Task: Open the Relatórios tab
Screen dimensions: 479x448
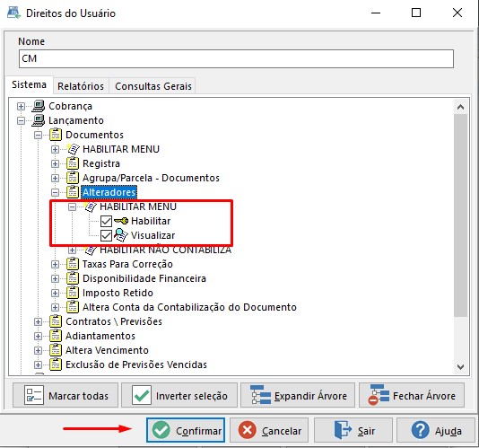Action: point(81,86)
